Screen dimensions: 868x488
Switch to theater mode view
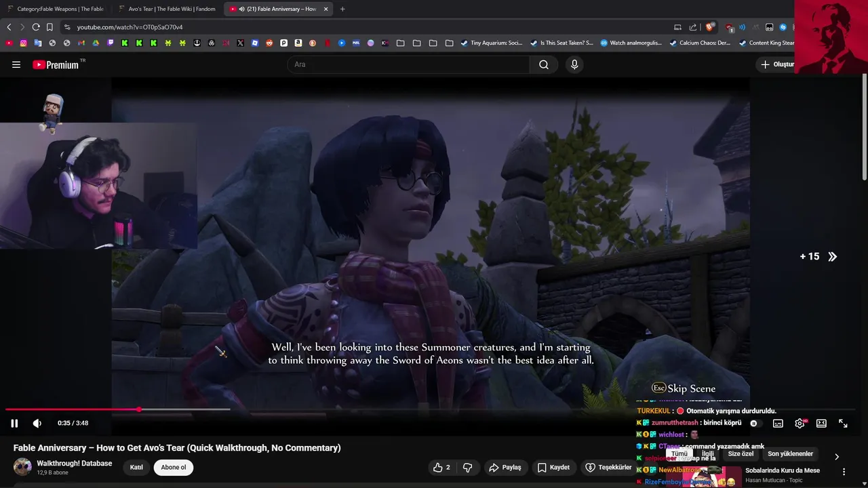pos(821,423)
